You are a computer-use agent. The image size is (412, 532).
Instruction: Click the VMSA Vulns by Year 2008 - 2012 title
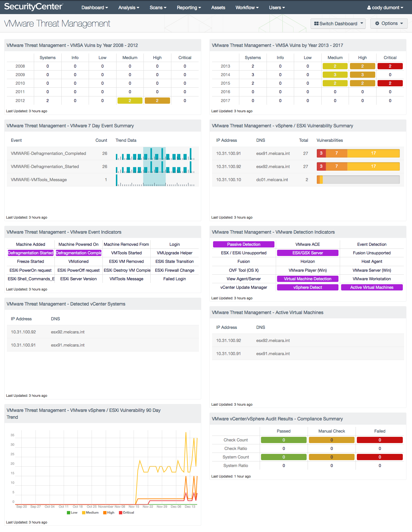click(72, 45)
